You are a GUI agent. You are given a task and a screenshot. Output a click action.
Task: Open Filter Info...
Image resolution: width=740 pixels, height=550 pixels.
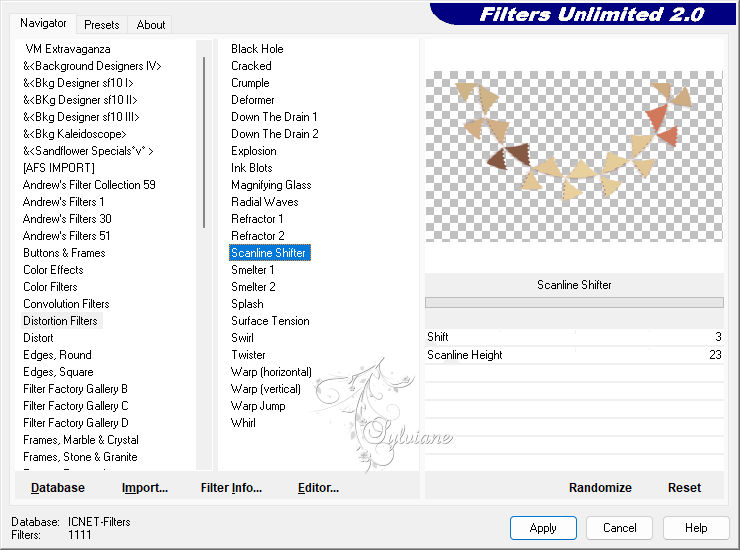coord(231,488)
